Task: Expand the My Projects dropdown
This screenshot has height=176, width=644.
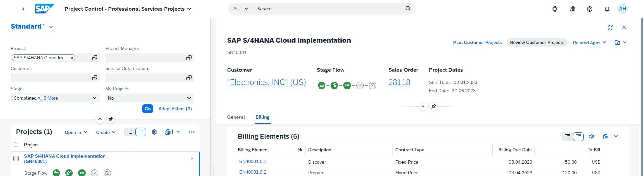Action: click(x=189, y=98)
